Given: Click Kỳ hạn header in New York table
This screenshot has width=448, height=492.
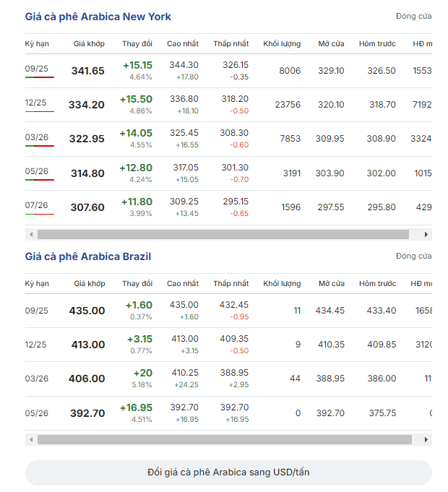Looking at the screenshot, I should pyautogui.click(x=37, y=43).
